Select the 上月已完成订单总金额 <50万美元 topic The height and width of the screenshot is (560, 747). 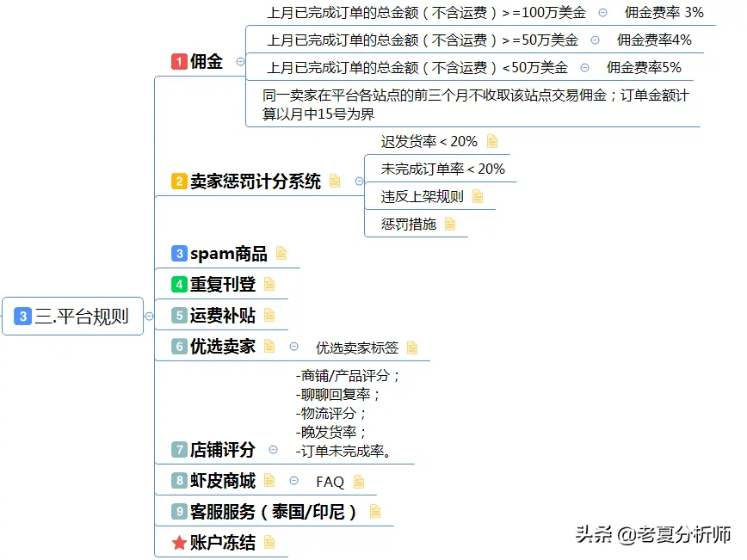pyautogui.click(x=413, y=67)
